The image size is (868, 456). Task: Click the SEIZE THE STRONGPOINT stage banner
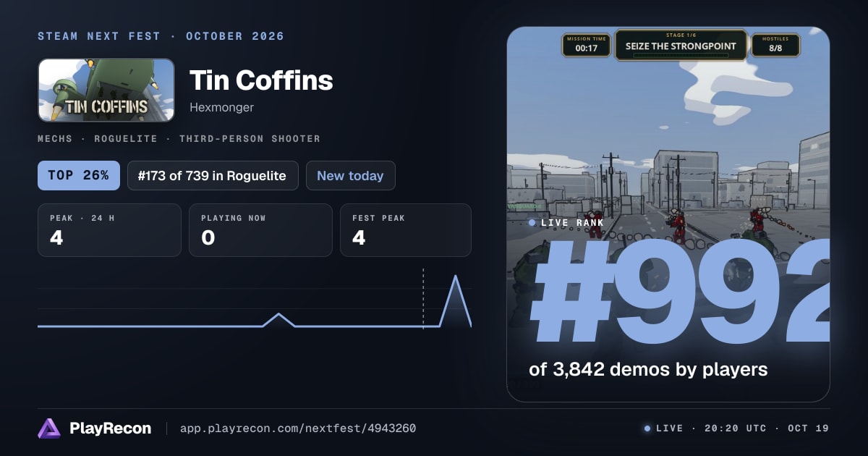coord(681,44)
